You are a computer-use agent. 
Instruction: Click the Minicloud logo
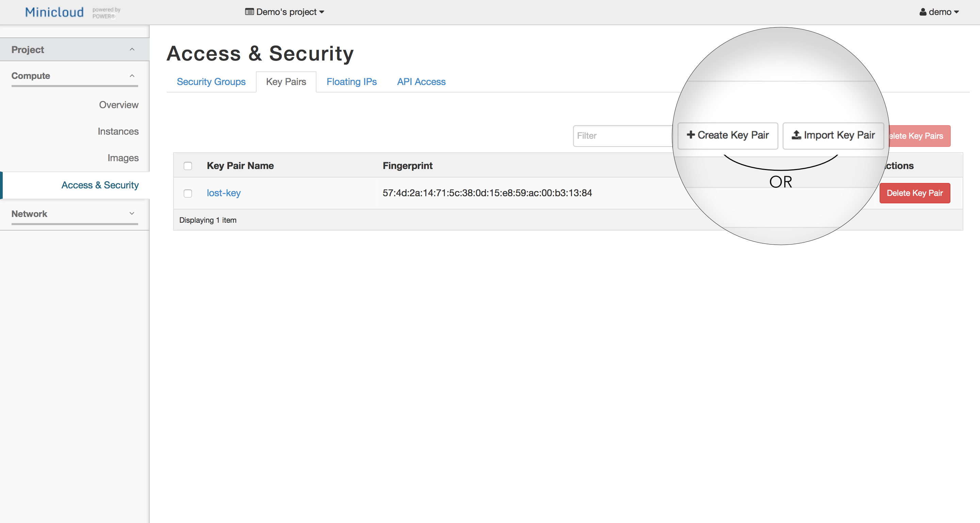coord(54,12)
